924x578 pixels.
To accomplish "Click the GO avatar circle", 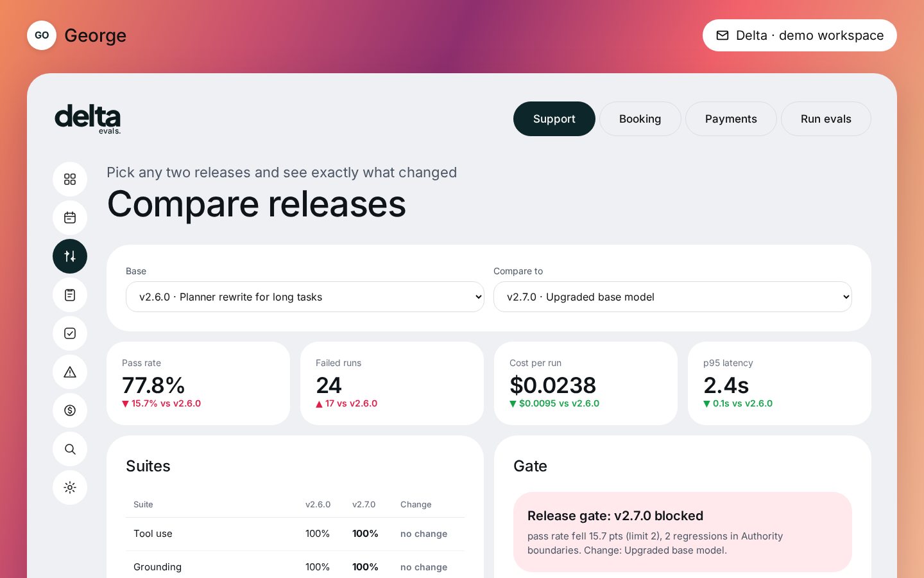I will point(42,35).
